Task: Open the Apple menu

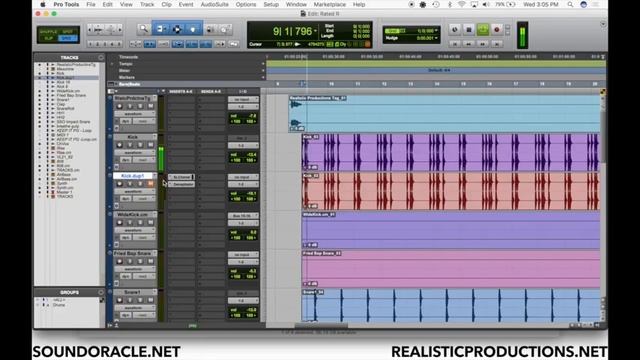Action: click(42, 4)
